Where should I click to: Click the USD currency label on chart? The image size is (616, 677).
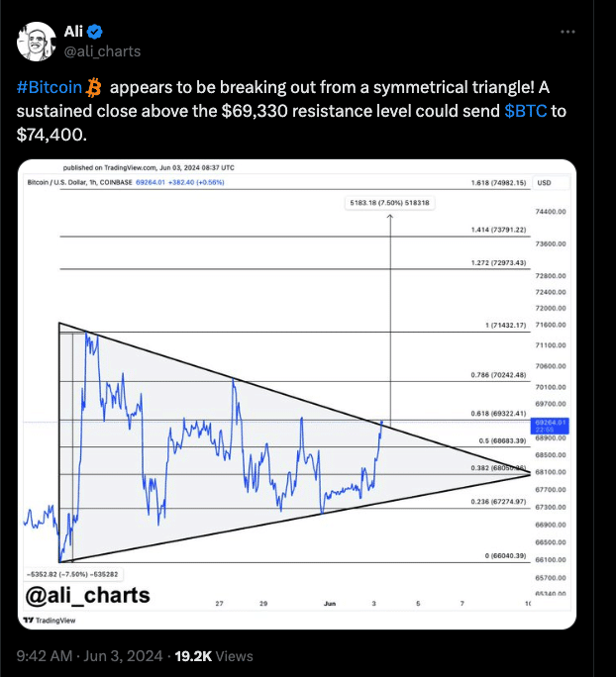544,183
